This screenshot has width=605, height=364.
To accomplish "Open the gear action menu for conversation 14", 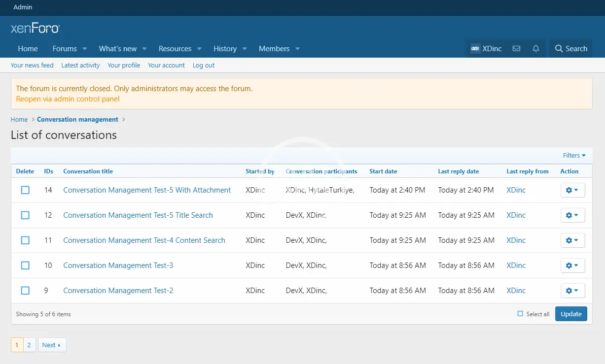I will (572, 190).
